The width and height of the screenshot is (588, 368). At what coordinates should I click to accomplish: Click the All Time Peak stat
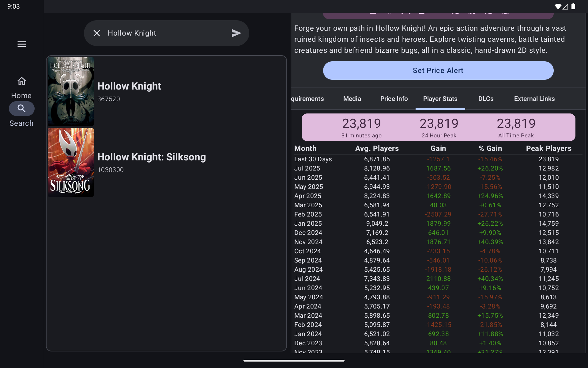click(516, 128)
